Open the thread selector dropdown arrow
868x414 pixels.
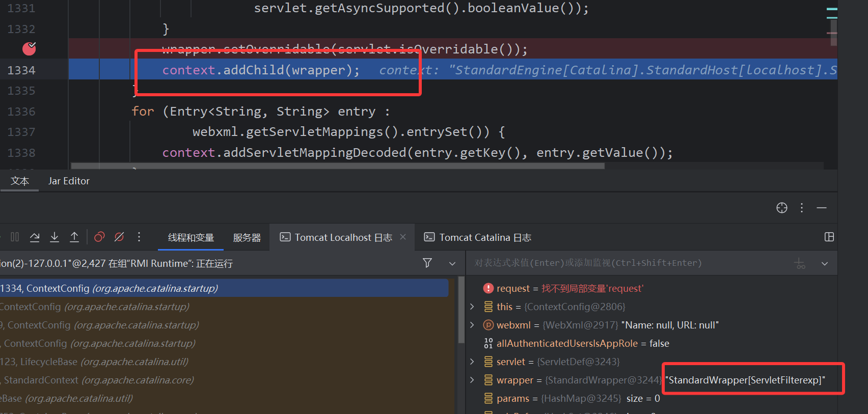click(x=452, y=263)
